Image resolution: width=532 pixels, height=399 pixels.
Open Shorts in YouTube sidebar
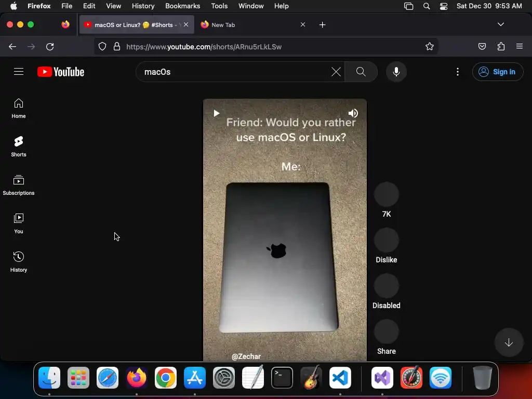[19, 147]
